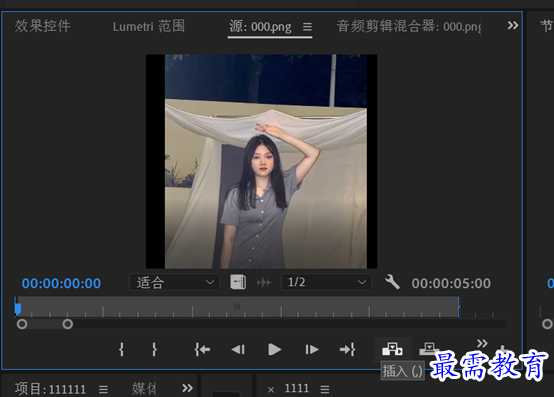This screenshot has height=397, width=554.
Task: Click the drag audio only waveform icon
Action: (264, 283)
